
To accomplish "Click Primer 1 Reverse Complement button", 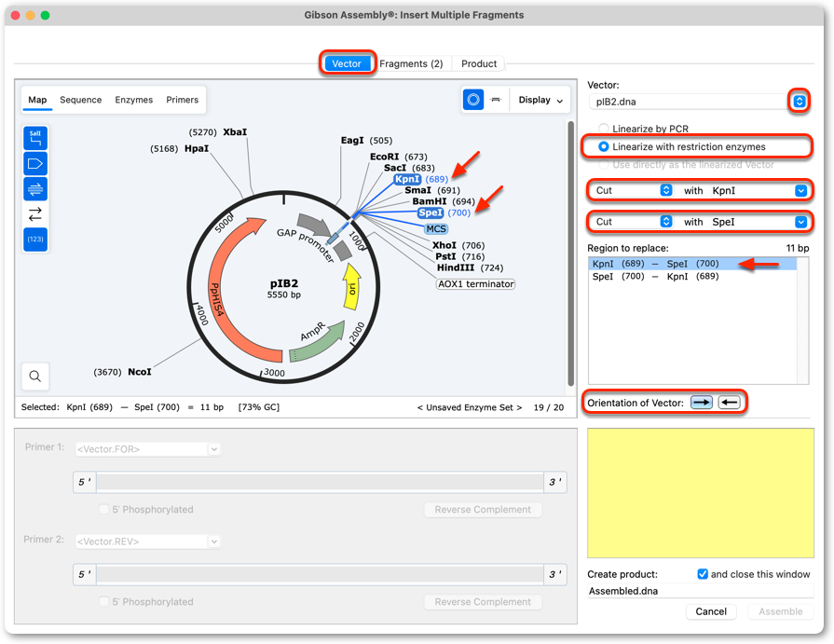I will [483, 510].
